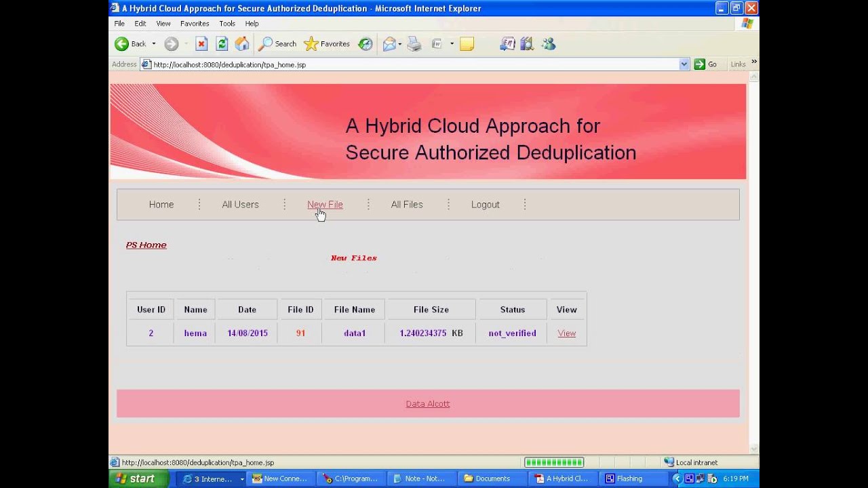868x488 pixels.
Task: Click the Home navigation link
Action: 161,205
